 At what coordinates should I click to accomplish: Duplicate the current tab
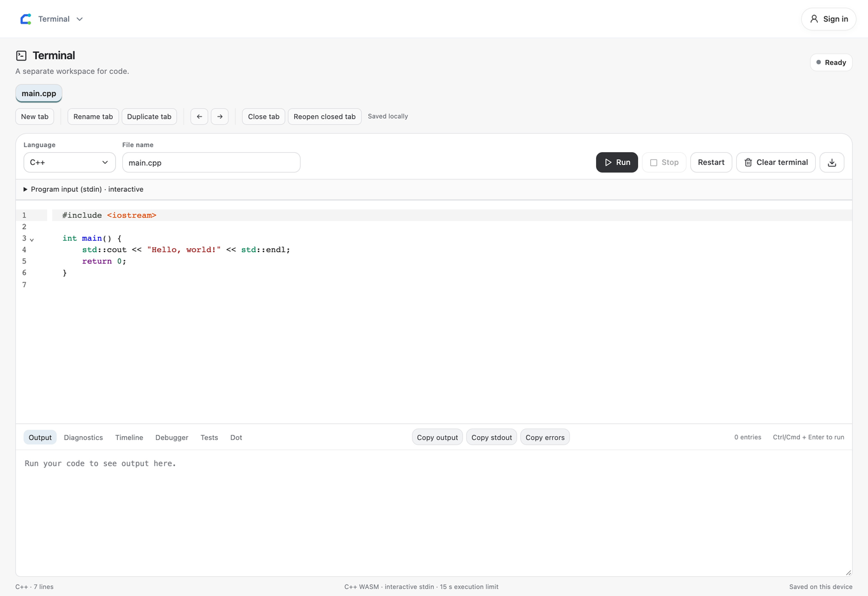[149, 117]
